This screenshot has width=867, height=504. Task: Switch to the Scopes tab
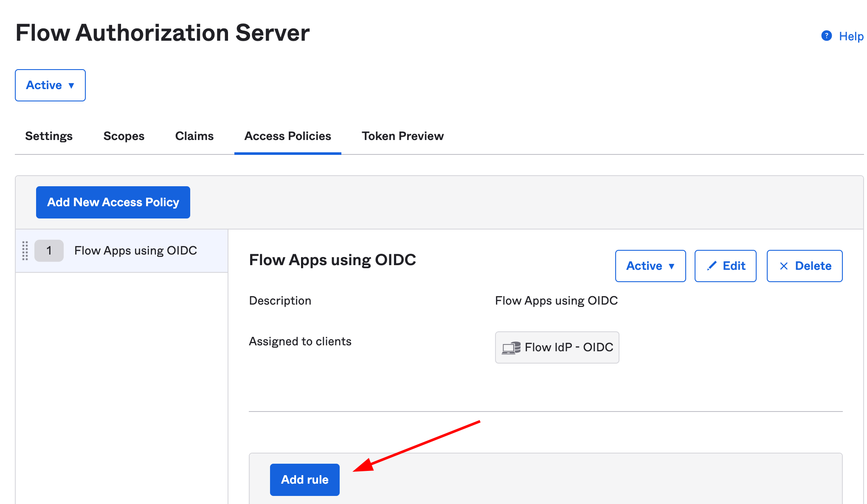point(124,136)
